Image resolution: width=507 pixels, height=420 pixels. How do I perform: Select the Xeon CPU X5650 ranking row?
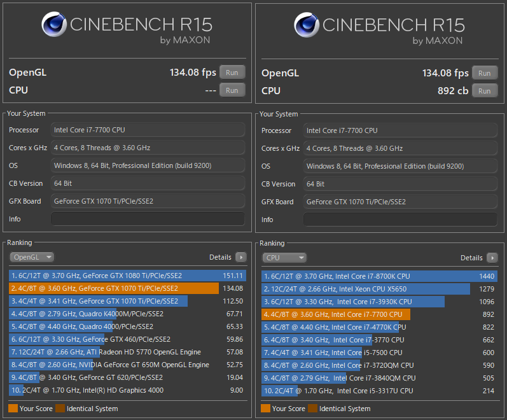(x=379, y=289)
